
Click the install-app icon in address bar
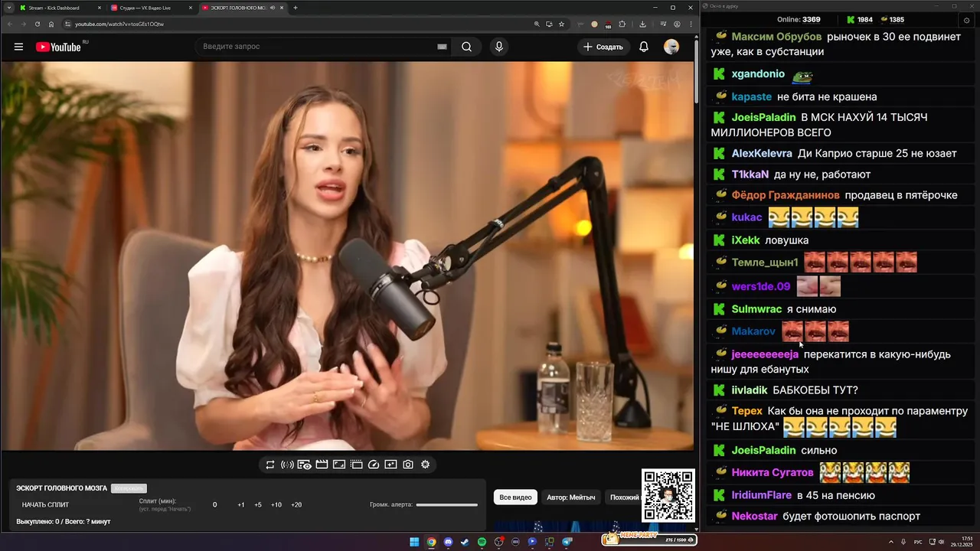(x=549, y=24)
